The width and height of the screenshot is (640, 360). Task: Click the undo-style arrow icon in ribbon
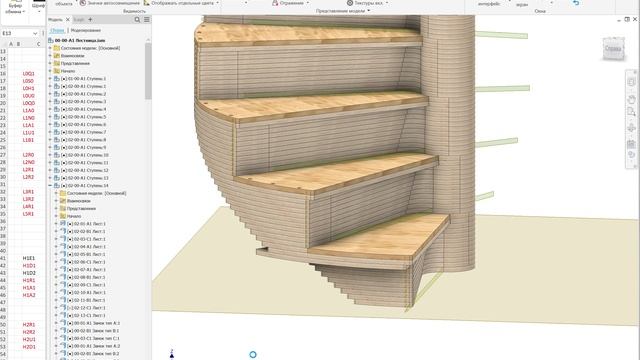576,3
